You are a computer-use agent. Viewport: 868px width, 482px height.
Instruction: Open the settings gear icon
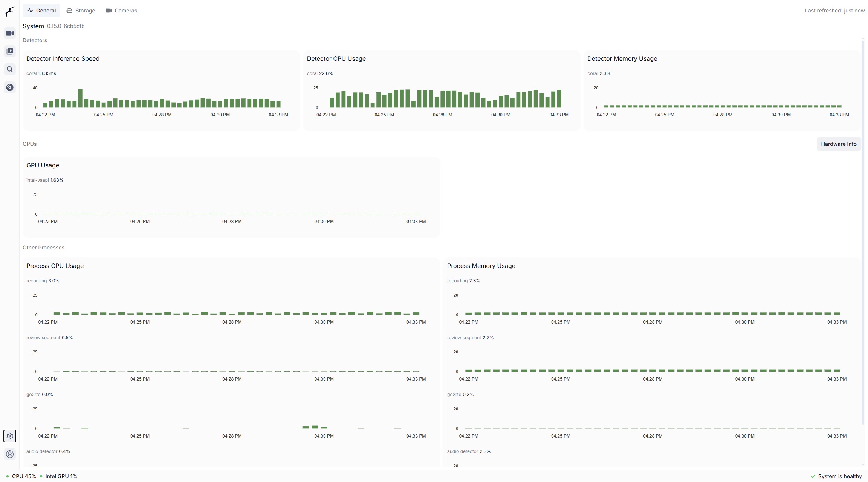(x=10, y=436)
